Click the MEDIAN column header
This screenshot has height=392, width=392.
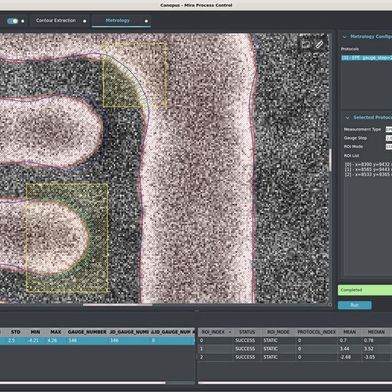click(x=376, y=332)
